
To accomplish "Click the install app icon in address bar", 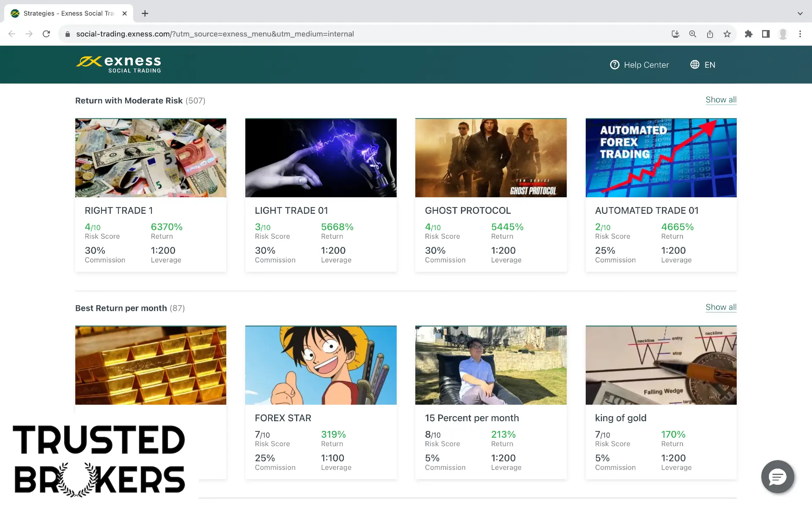I will tap(675, 34).
